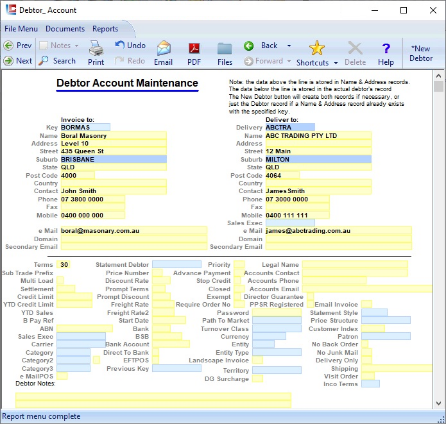Click invoice Name field Boral Masonry

pyautogui.click(x=114, y=135)
